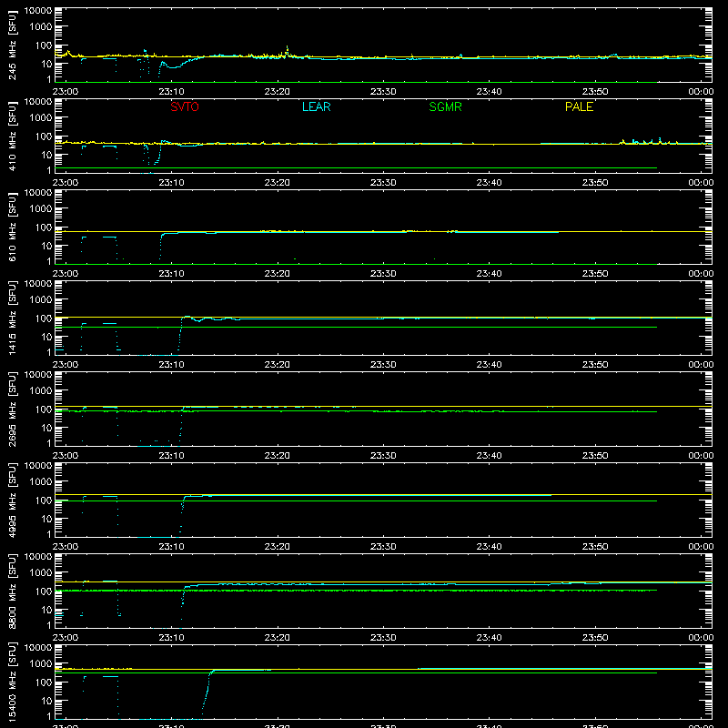Click the 23:40 tick under the 4995 MHz plot

click(x=489, y=547)
